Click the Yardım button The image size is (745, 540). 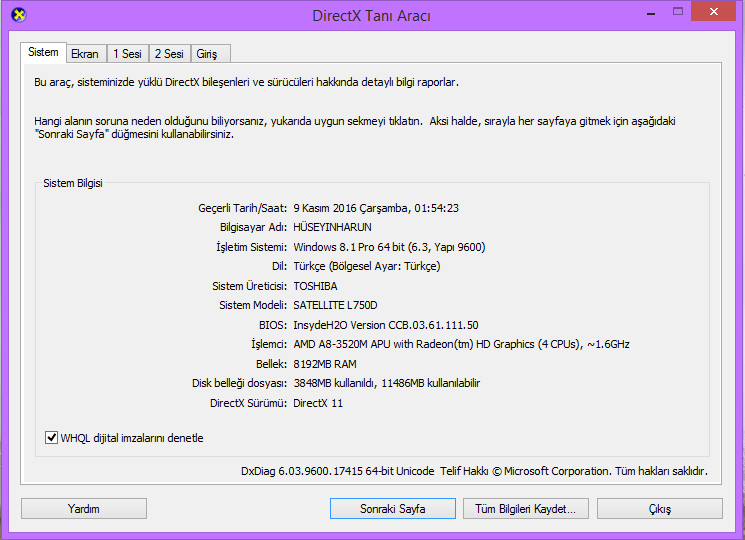click(x=84, y=509)
